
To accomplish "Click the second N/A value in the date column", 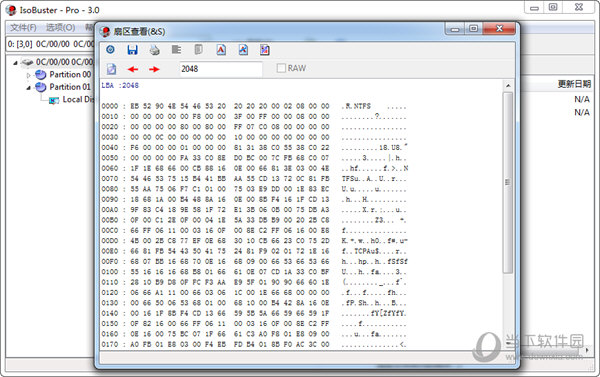I will (x=582, y=112).
